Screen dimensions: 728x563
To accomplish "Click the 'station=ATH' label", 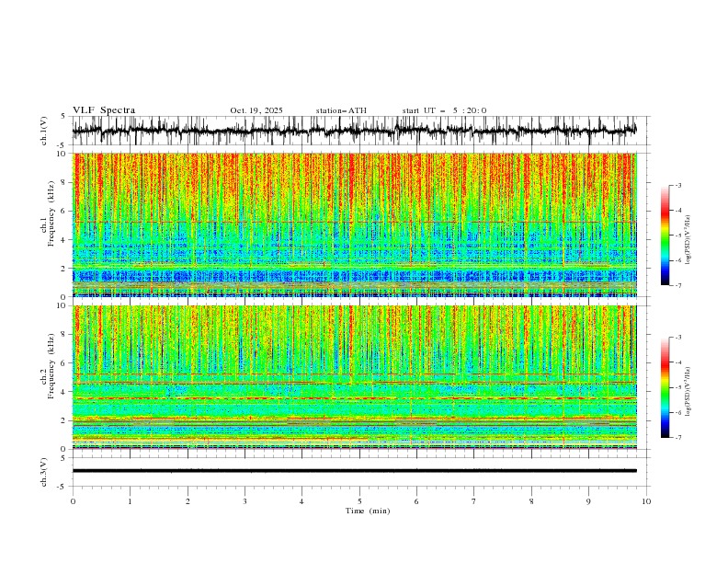I will [341, 110].
